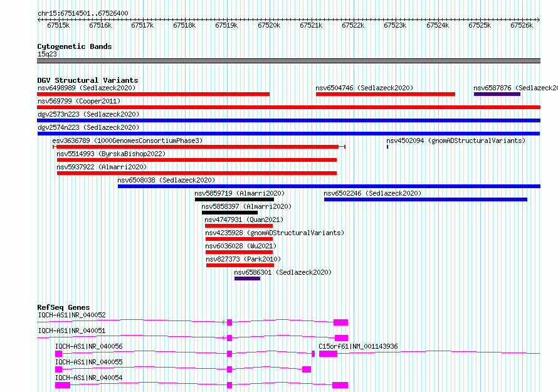Click the 67523k ruler position label

(395, 25)
